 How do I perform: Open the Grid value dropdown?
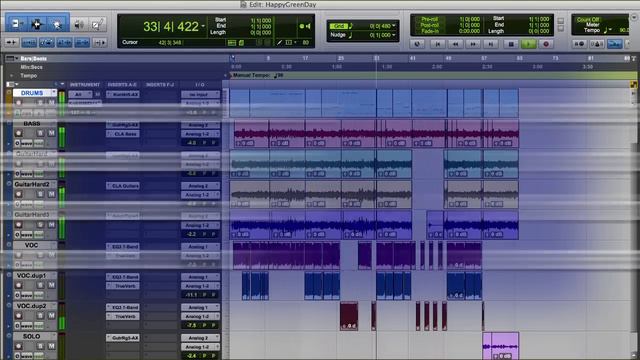pyautogui.click(x=393, y=26)
